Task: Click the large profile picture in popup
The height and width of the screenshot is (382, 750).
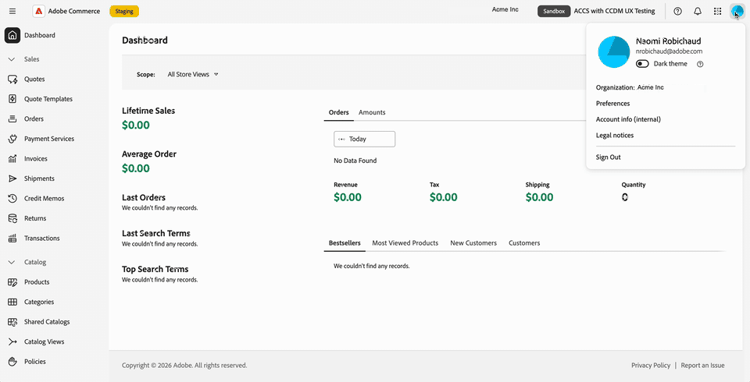Action: pos(614,52)
